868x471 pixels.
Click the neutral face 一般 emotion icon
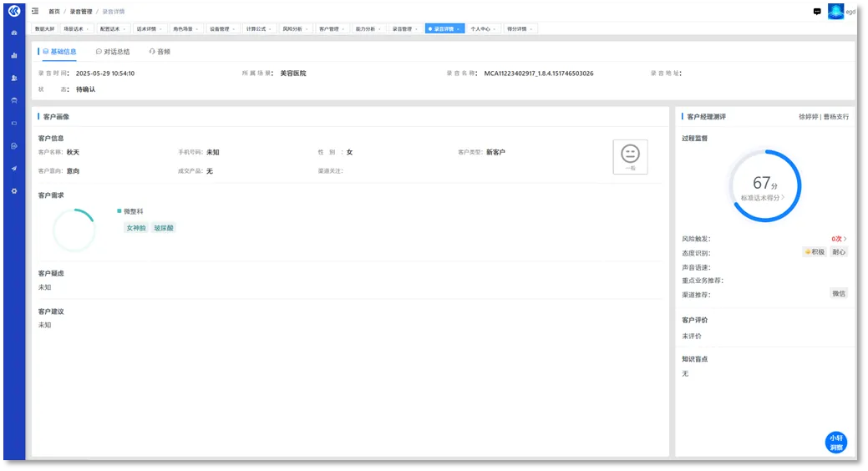click(630, 154)
